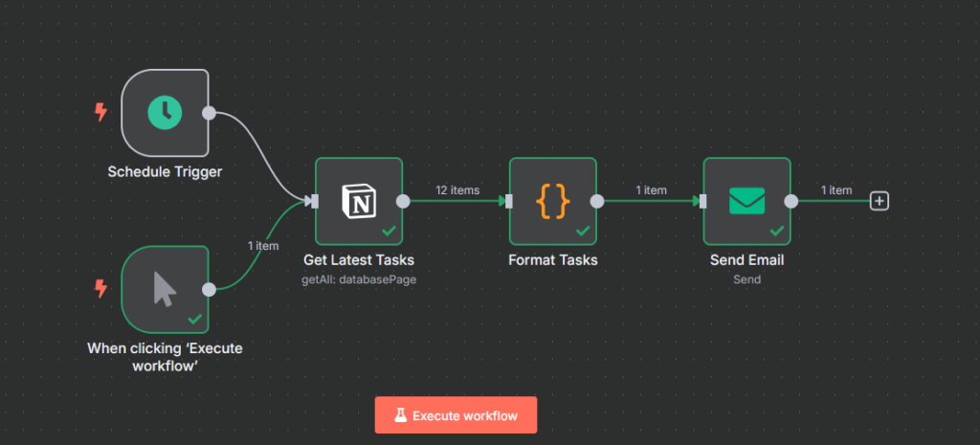Click the Schedule Trigger output handle

tap(209, 113)
